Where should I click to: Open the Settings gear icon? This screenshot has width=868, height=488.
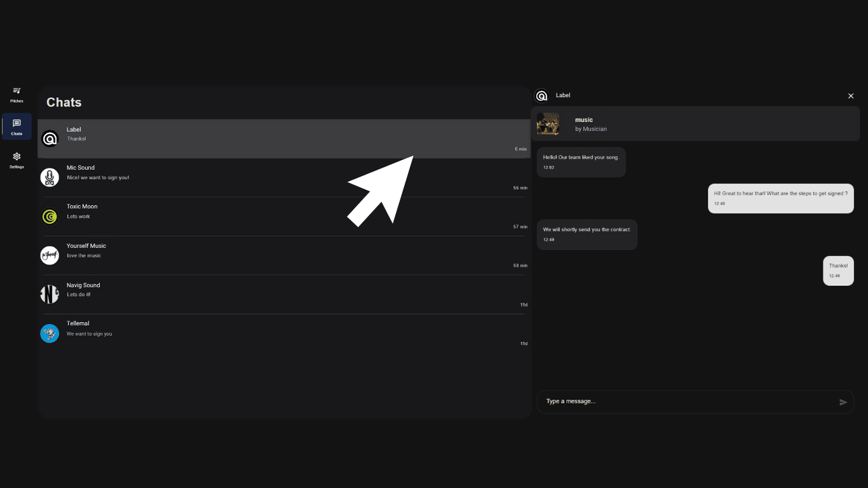(17, 156)
